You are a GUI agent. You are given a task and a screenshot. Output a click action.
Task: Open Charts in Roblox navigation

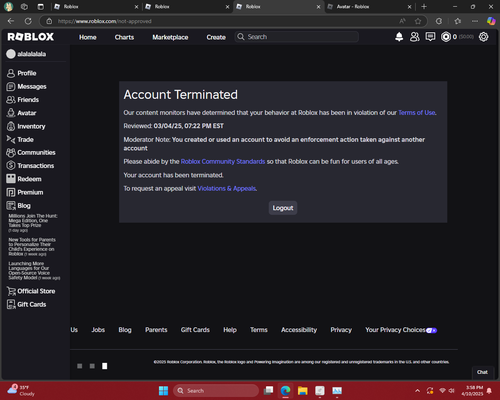tap(124, 37)
